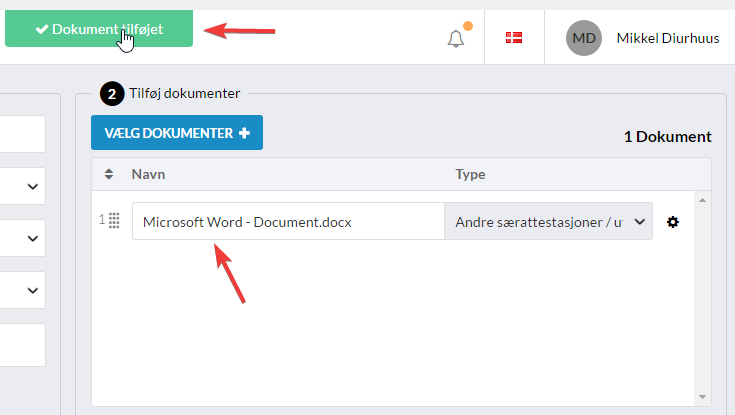Image resolution: width=735 pixels, height=415 pixels.
Task: Click the scroll up arrow of document list
Action: click(x=702, y=200)
